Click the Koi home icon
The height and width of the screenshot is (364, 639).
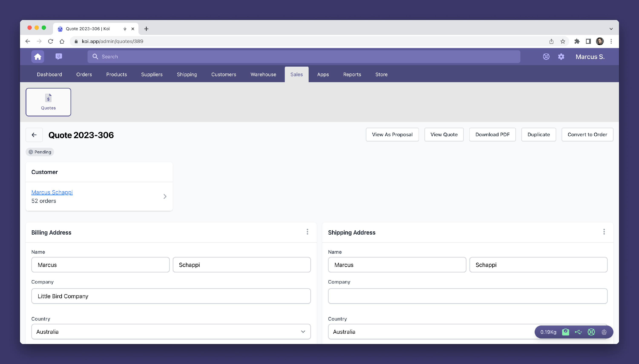click(x=37, y=57)
